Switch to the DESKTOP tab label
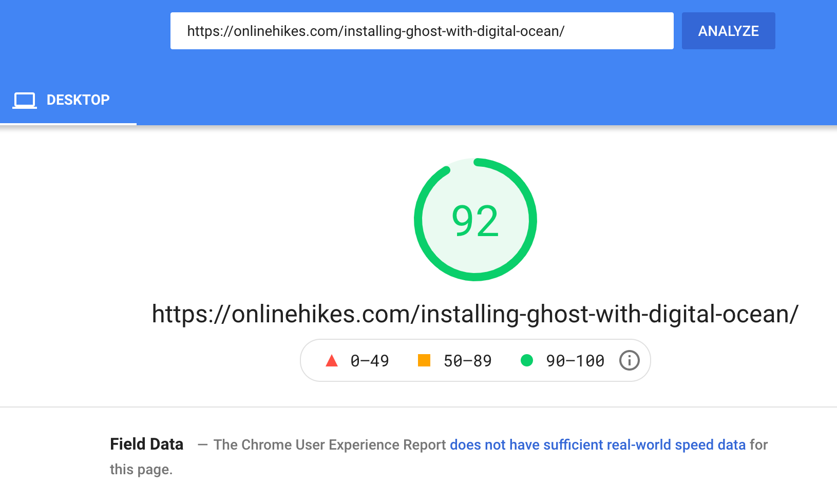Viewport: 837px width, 504px height. pos(78,100)
